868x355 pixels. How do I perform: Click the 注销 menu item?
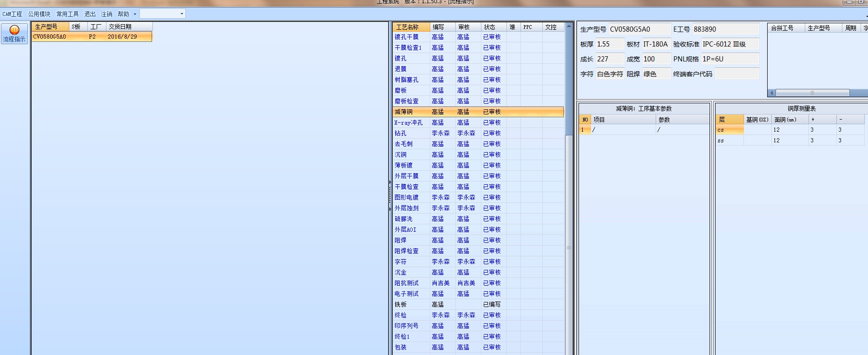click(107, 14)
